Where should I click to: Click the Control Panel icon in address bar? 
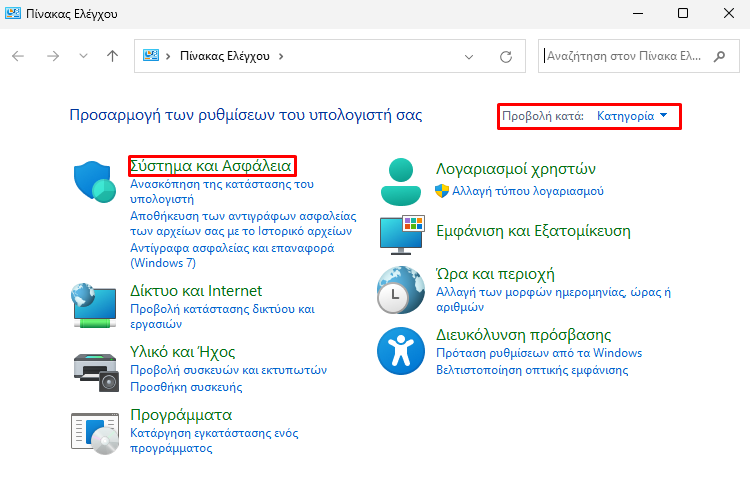(151, 55)
